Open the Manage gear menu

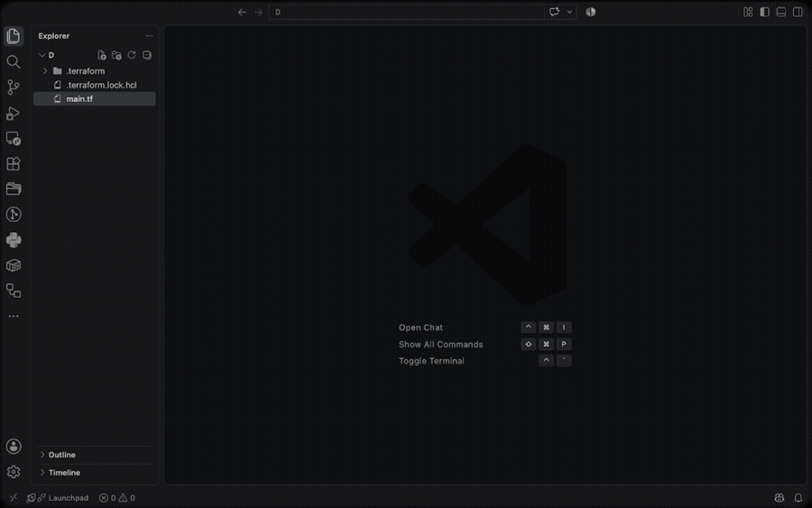click(x=14, y=472)
